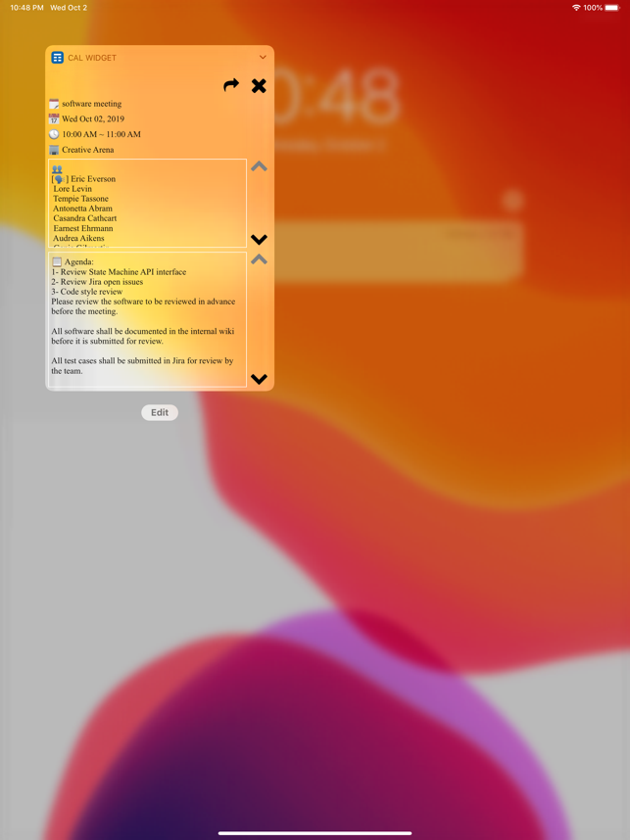Click the clock icon beside the time
This screenshot has width=630, height=840.
[54, 134]
